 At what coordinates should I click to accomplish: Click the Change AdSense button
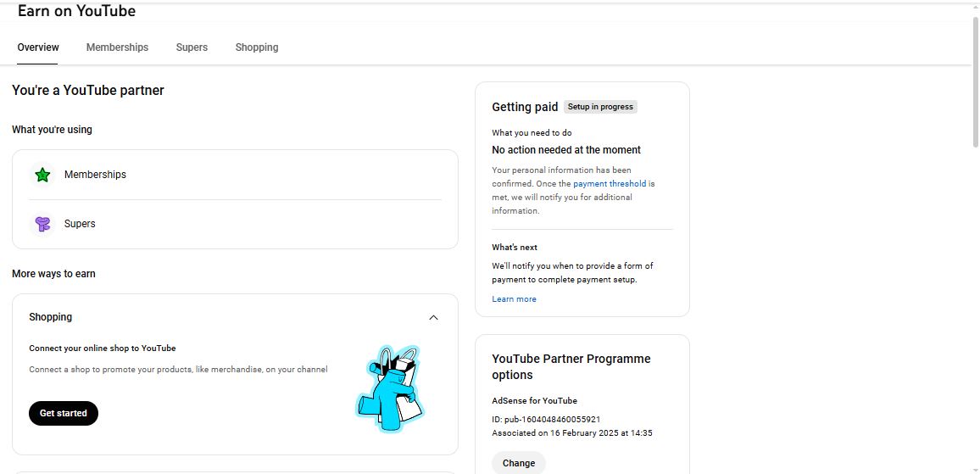519,463
